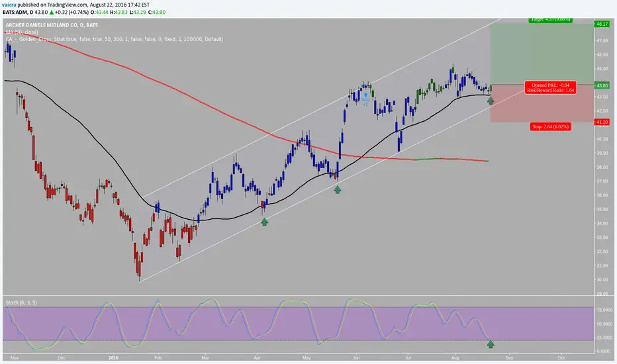Select the green up-arrow marker below the late-May low
This screenshot has width=617, height=364.
[x=337, y=190]
